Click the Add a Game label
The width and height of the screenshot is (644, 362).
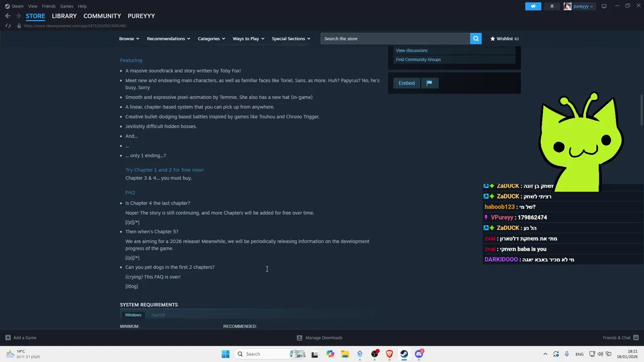point(25,338)
